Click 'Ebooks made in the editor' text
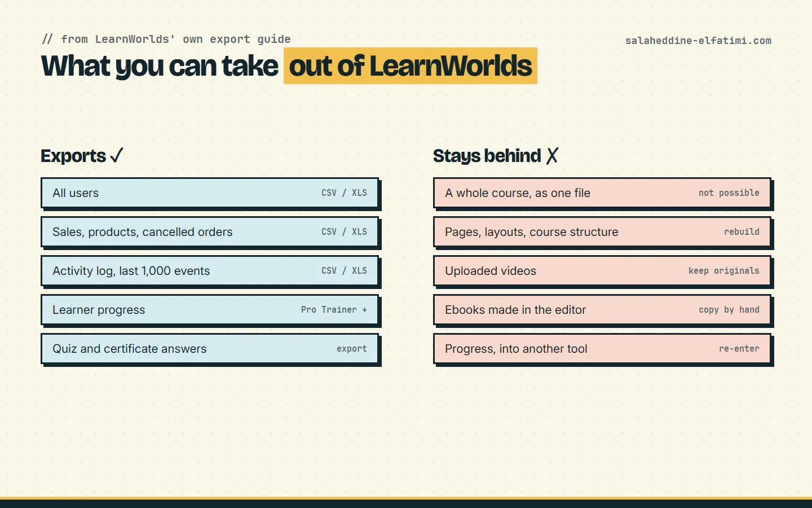The height and width of the screenshot is (508, 812). coord(515,310)
